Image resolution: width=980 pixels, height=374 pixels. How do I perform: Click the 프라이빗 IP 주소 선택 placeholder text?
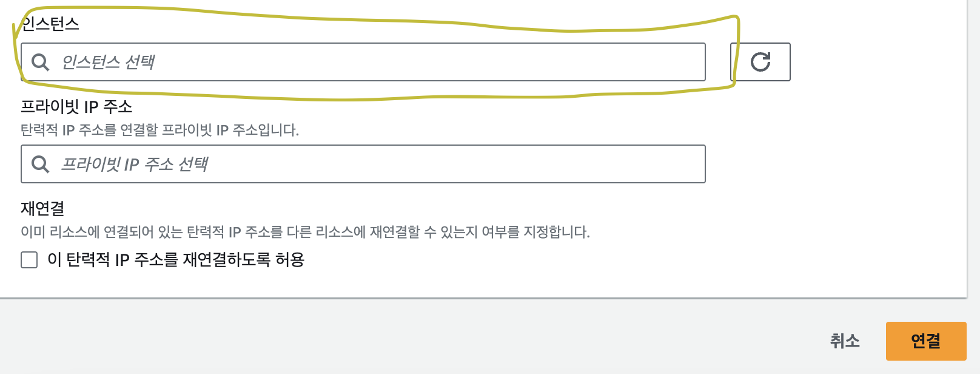click(135, 164)
